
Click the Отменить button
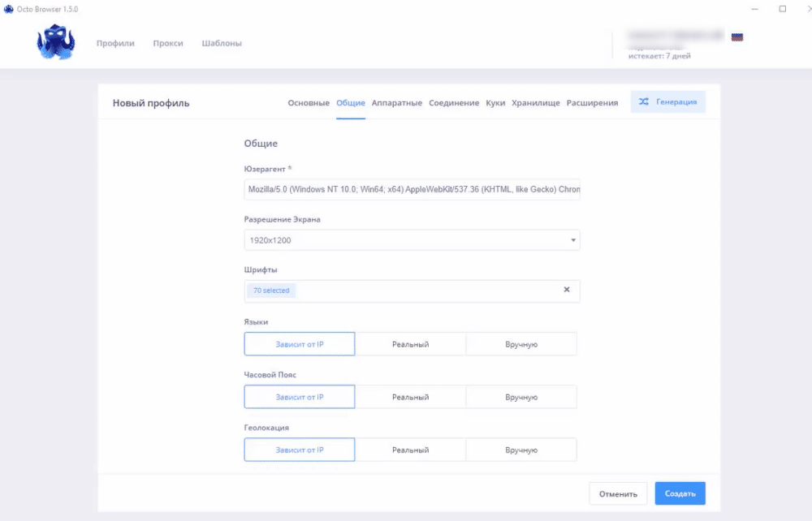618,493
